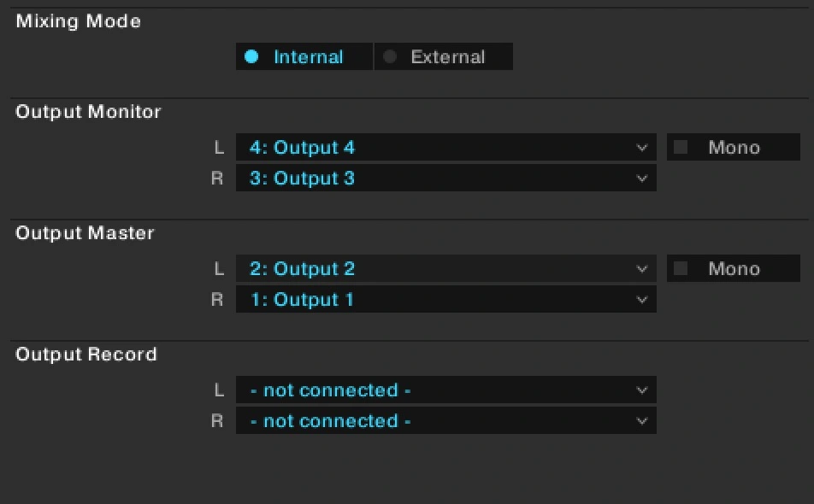
Task: Select External mixing mode
Action: pos(443,57)
